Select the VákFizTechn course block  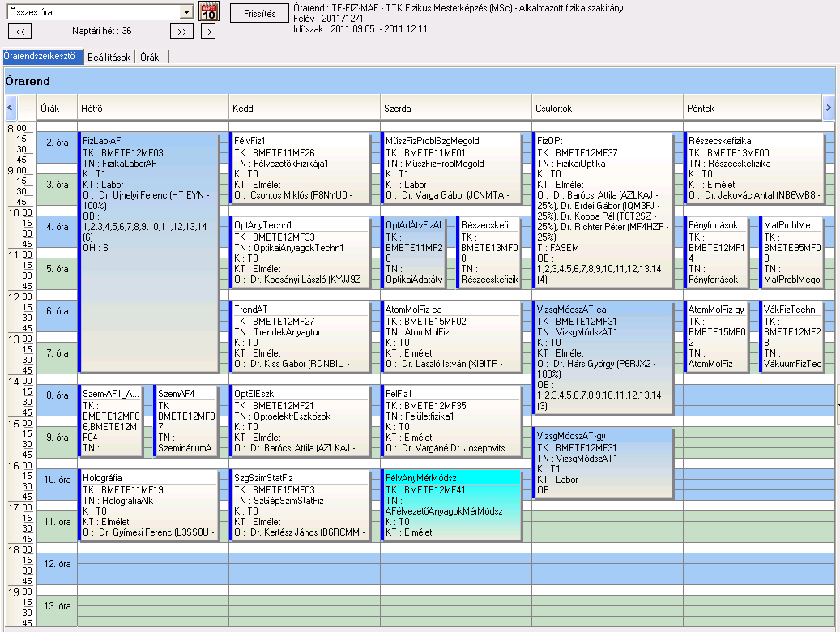point(791,336)
